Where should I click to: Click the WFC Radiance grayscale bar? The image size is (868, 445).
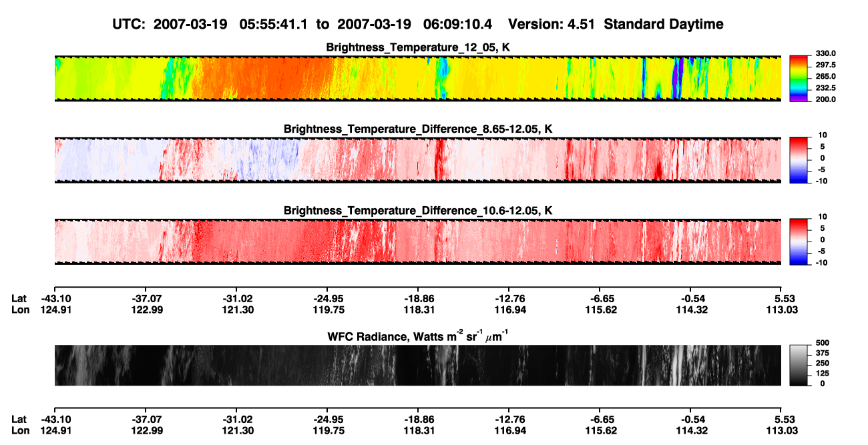(x=799, y=364)
